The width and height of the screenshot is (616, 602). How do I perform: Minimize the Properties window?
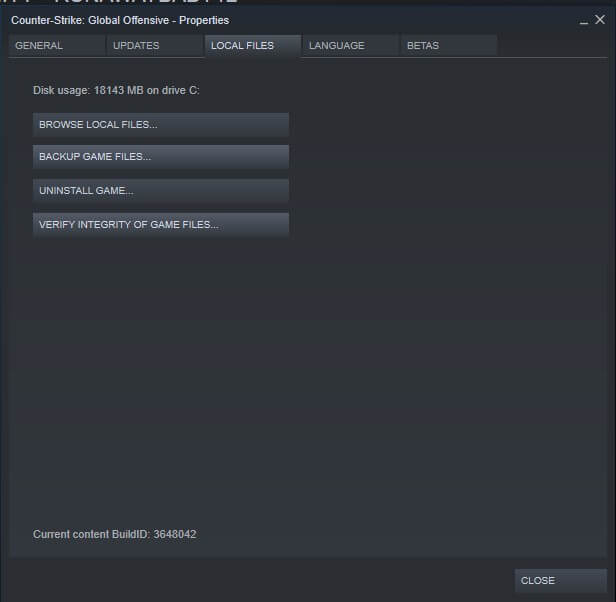point(584,21)
